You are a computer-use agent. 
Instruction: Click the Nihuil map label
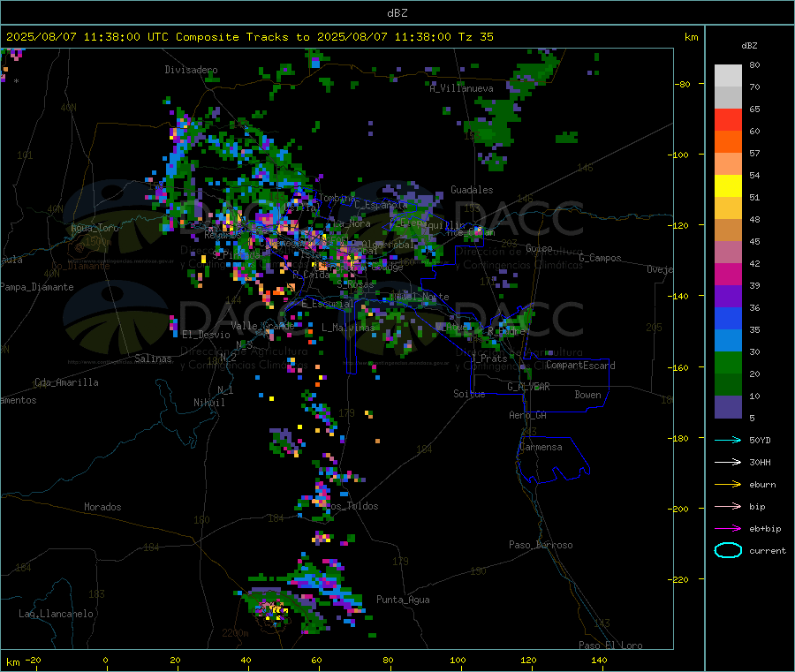click(208, 403)
